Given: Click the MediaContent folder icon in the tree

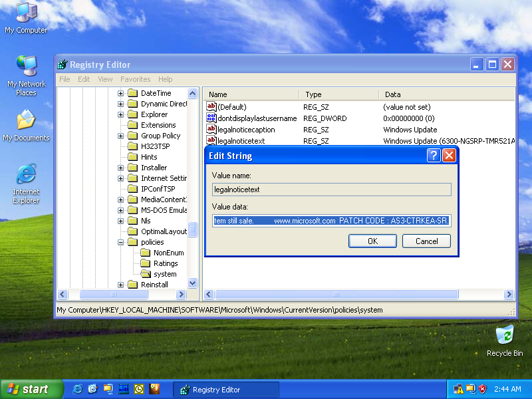Looking at the screenshot, I should pos(133,199).
